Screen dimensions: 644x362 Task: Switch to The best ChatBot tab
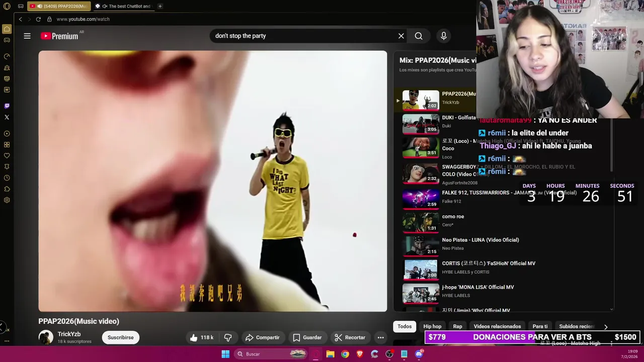click(x=124, y=6)
